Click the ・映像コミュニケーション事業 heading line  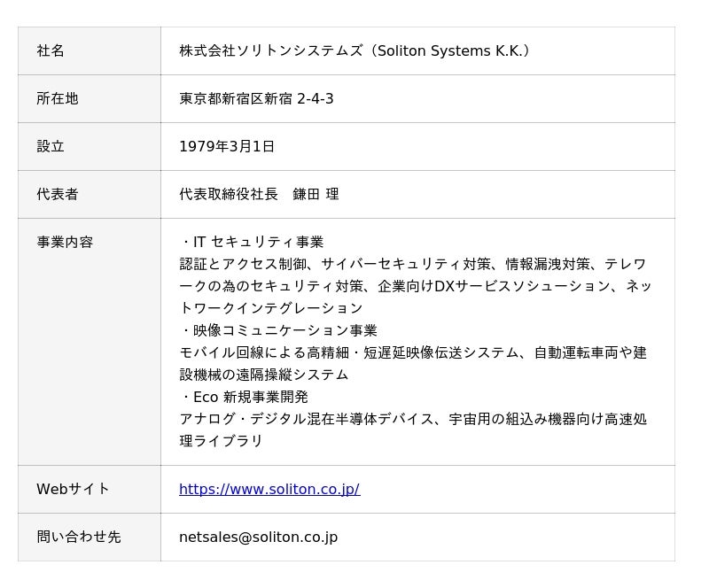coord(278,330)
